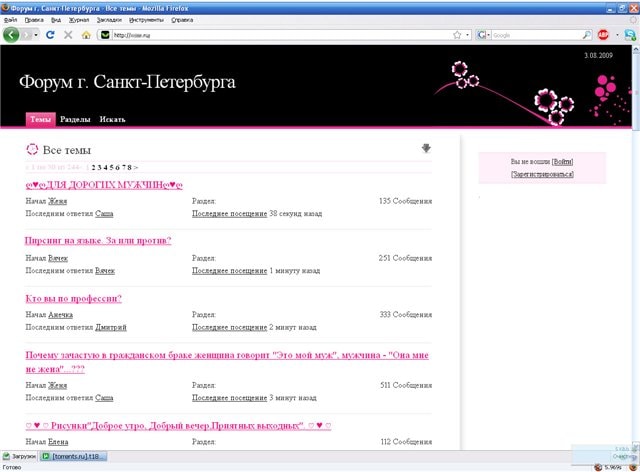Click into the URL address field

280,34
